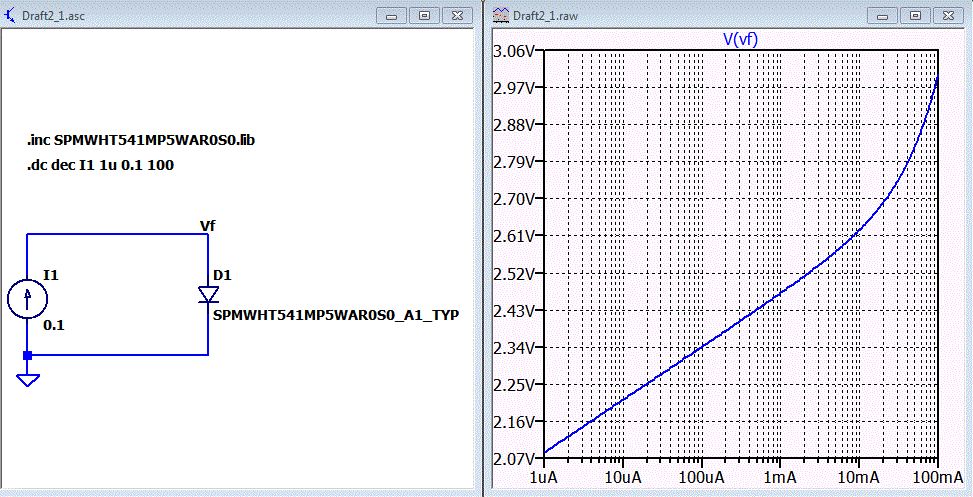Click the ground symbol in schematic

pyautogui.click(x=27, y=380)
